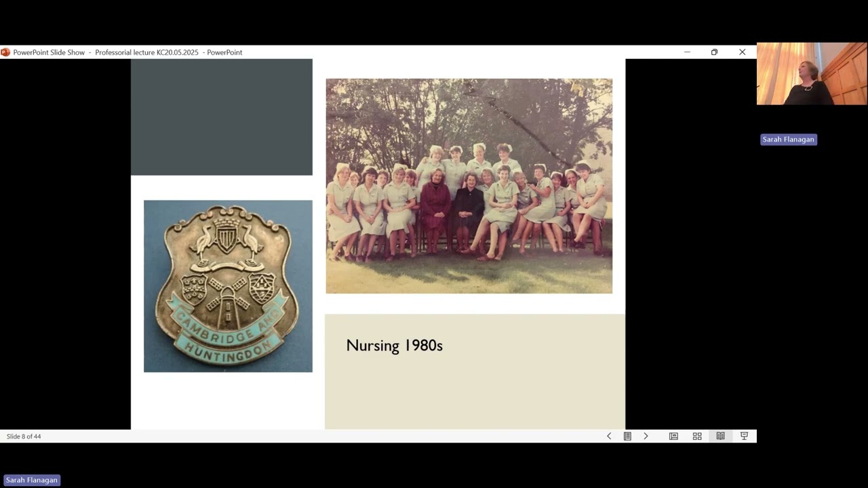Viewport: 868px width, 488px height.
Task: Advance to the next slide arrow
Action: point(646,436)
